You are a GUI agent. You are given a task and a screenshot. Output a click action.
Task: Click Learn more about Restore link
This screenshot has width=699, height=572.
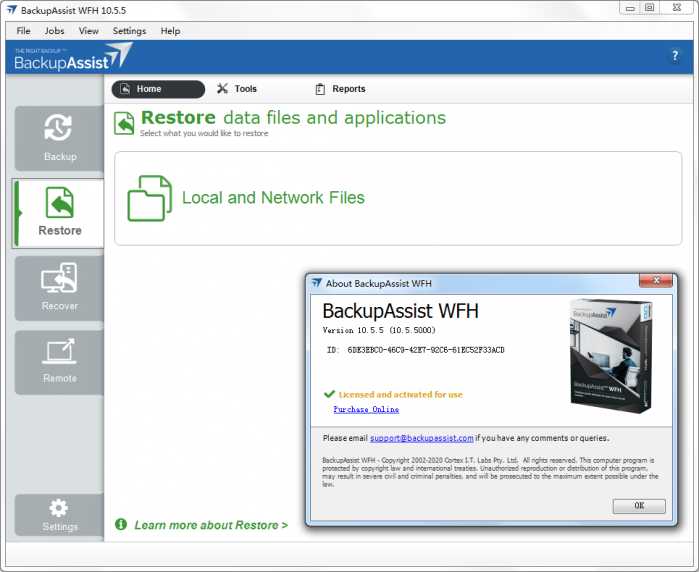[211, 525]
